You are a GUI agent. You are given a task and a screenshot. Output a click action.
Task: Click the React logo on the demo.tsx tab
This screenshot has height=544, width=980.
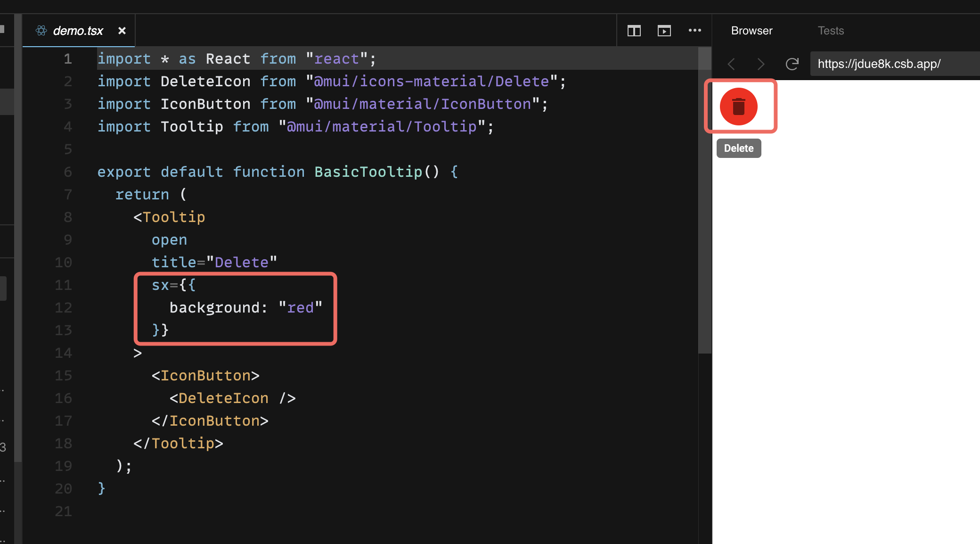(41, 30)
